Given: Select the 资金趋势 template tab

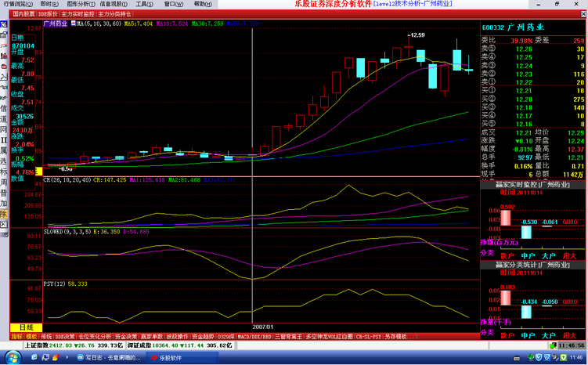Looking at the screenshot, I should (x=203, y=337).
